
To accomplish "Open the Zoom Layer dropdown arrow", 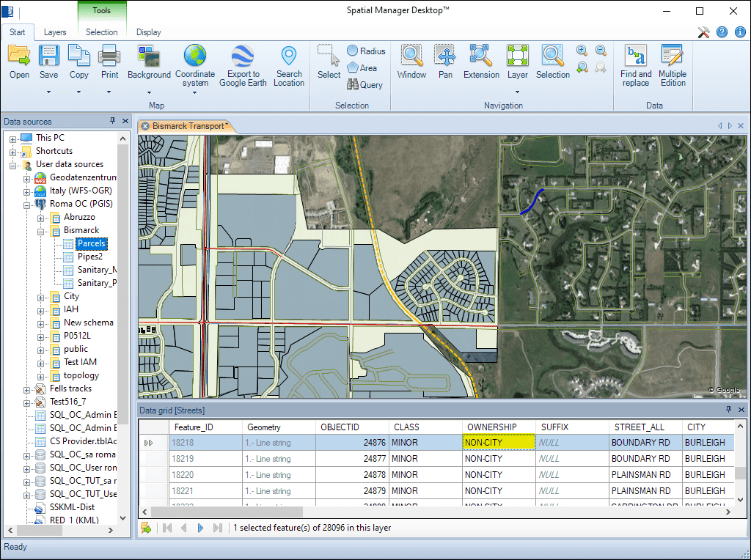I will pos(517,92).
